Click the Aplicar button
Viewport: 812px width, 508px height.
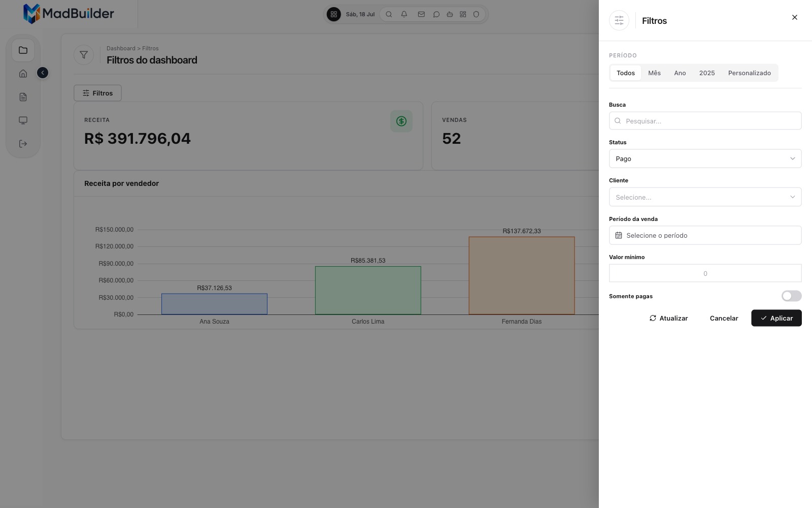click(776, 318)
